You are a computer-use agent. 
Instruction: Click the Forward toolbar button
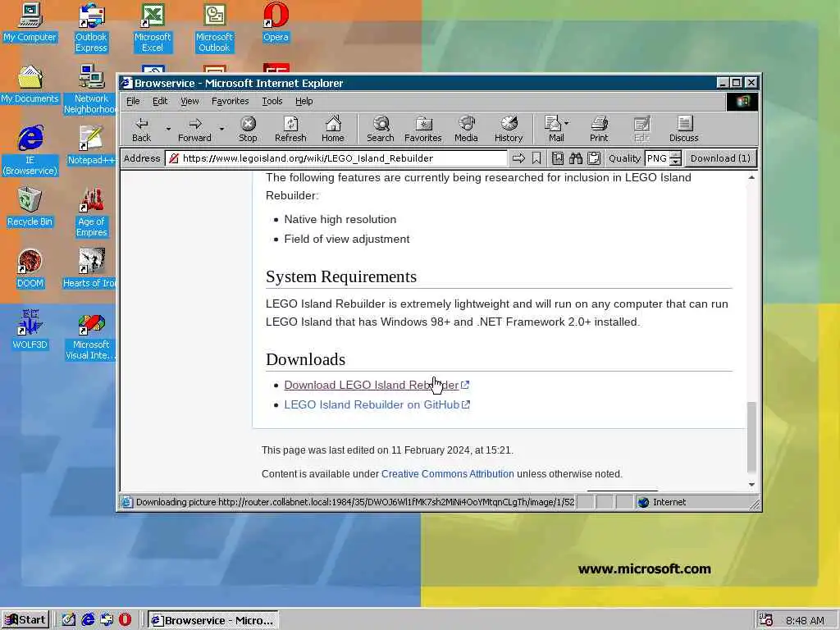tap(194, 130)
